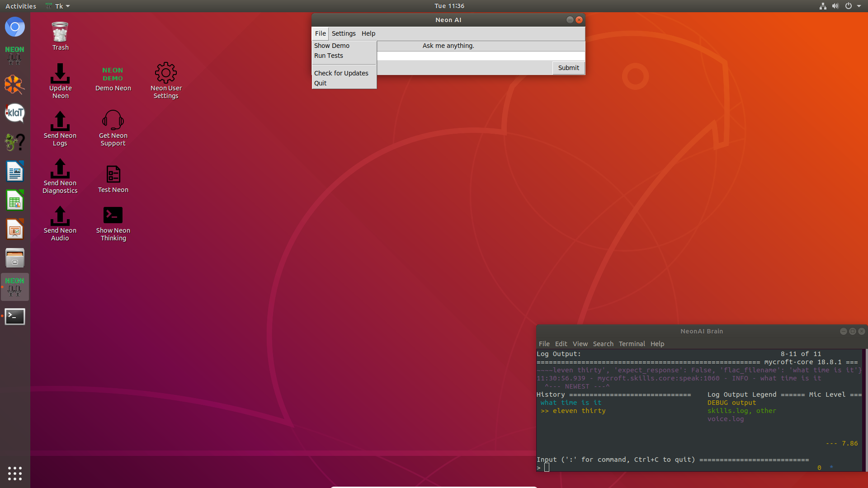Image resolution: width=868 pixels, height=488 pixels.
Task: Open the gecko question-mark help dock icon
Action: pos(15,142)
